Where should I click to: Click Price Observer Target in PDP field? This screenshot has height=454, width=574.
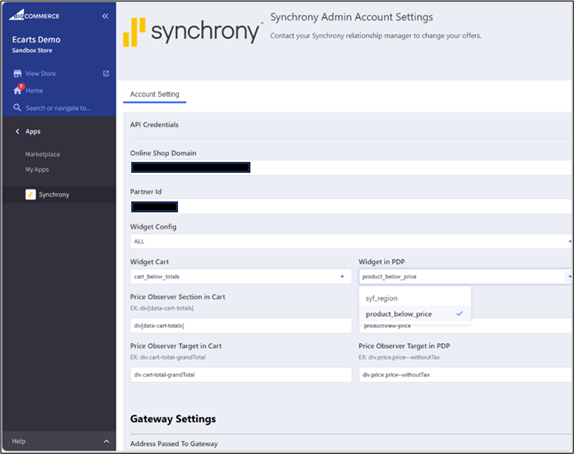pyautogui.click(x=465, y=375)
